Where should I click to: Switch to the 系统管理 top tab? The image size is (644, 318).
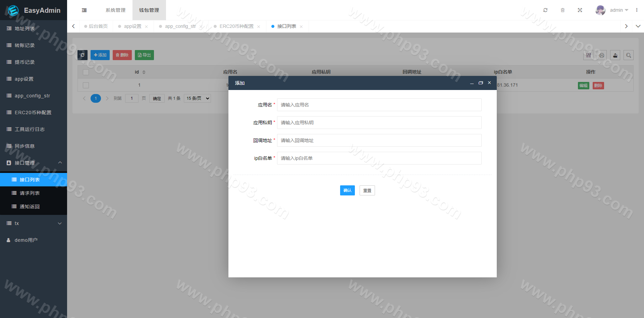[115, 10]
